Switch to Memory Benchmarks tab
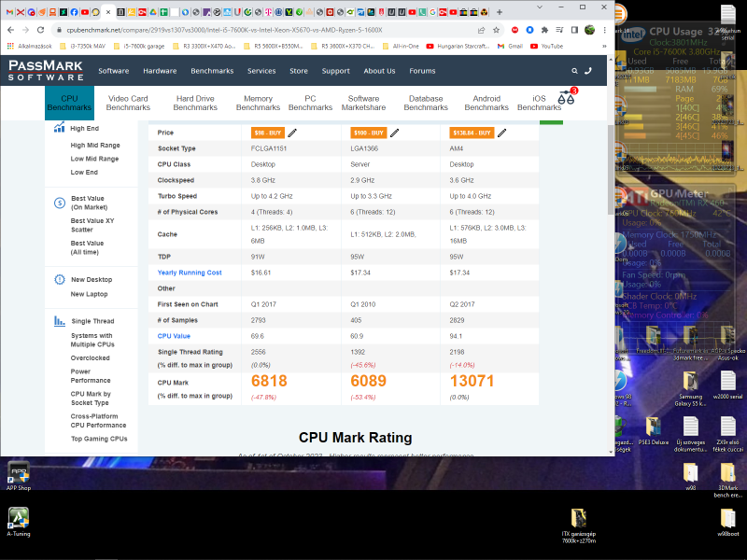 click(258, 103)
